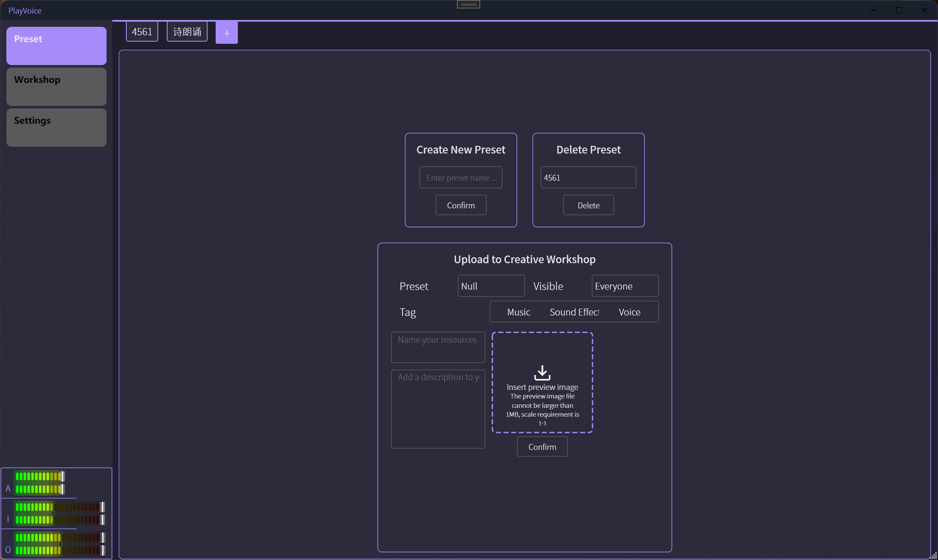Viewport: 938px width, 560px height.
Task: Open the Settings sidebar section
Action: [57, 128]
